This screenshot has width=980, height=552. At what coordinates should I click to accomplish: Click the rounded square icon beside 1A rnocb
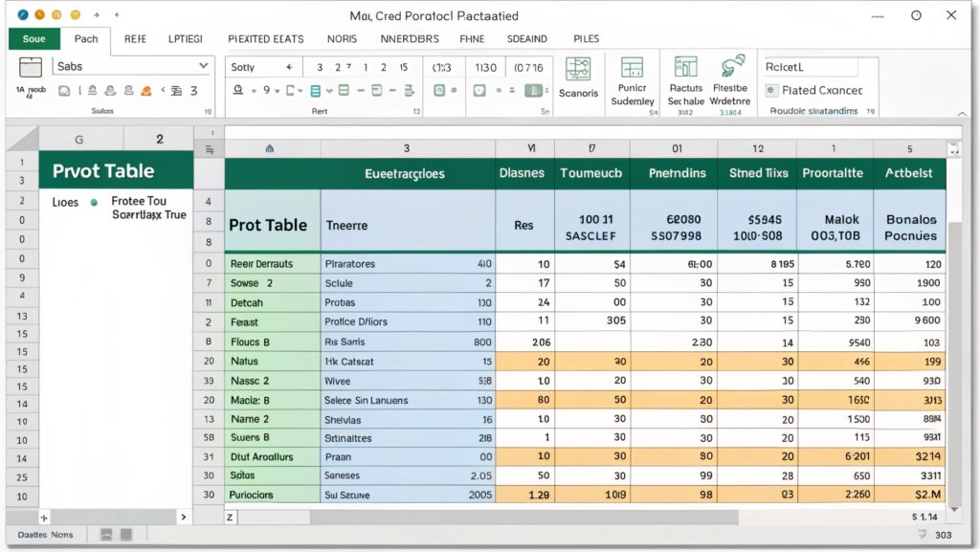click(x=64, y=91)
